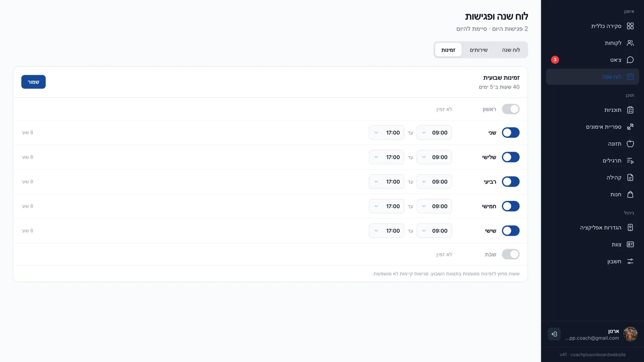The image size is (644, 362).
Task: Open the שישי end time 17:00 dropdown
Action: 386,231
